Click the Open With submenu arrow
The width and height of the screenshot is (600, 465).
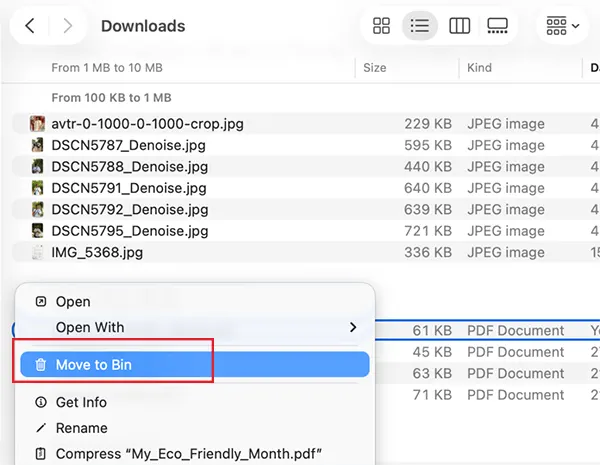click(x=353, y=327)
